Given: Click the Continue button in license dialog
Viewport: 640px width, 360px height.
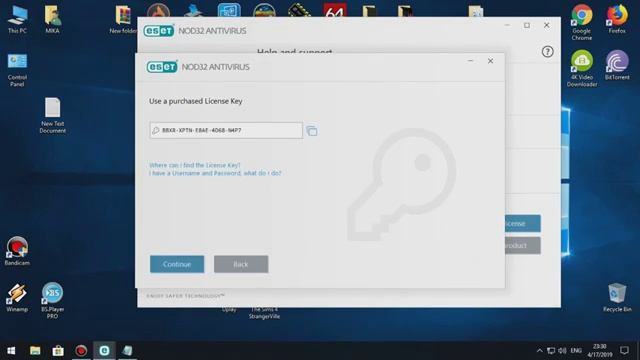Looking at the screenshot, I should 177,264.
